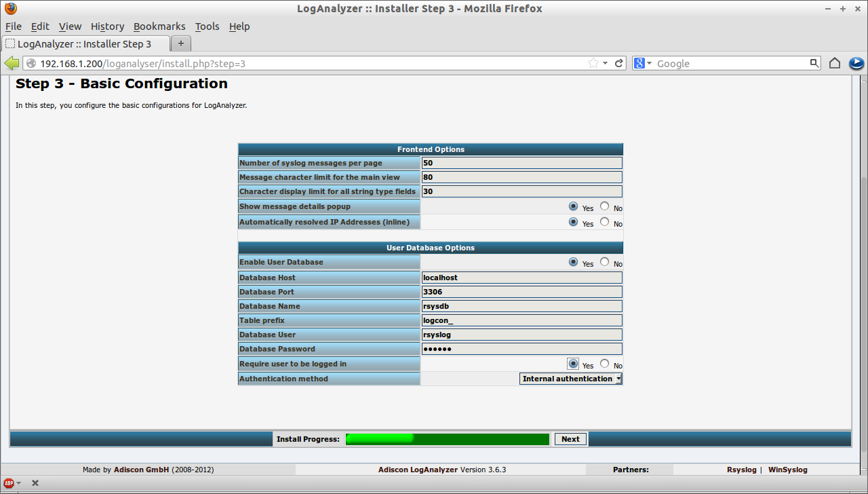Open the File menu
868x494 pixels.
click(14, 26)
